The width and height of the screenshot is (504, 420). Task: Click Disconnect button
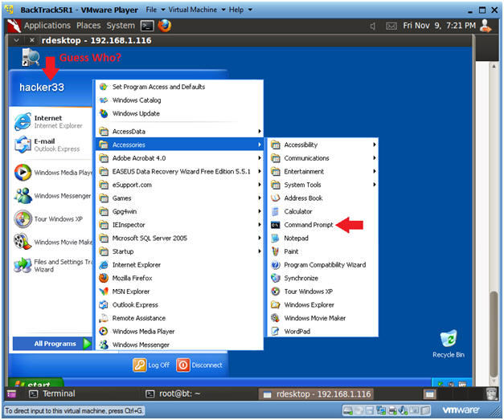point(199,365)
